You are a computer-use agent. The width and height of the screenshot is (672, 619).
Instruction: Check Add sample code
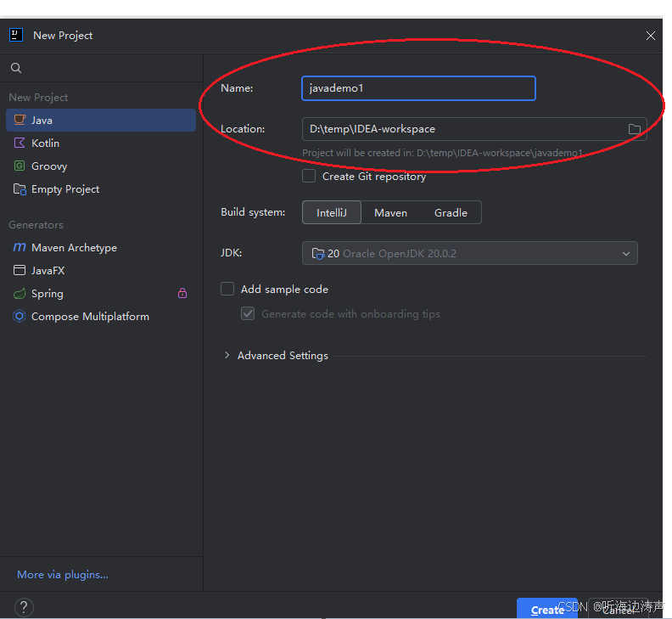point(227,290)
